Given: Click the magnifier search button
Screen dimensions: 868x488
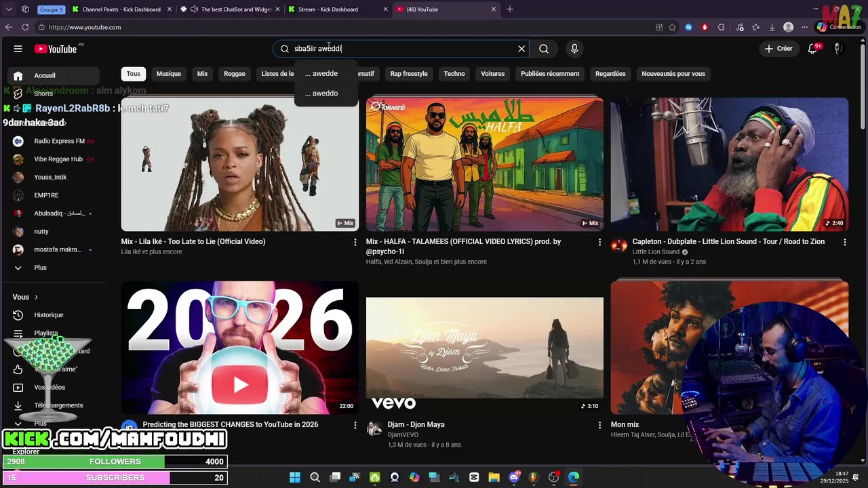Looking at the screenshot, I should (x=544, y=49).
